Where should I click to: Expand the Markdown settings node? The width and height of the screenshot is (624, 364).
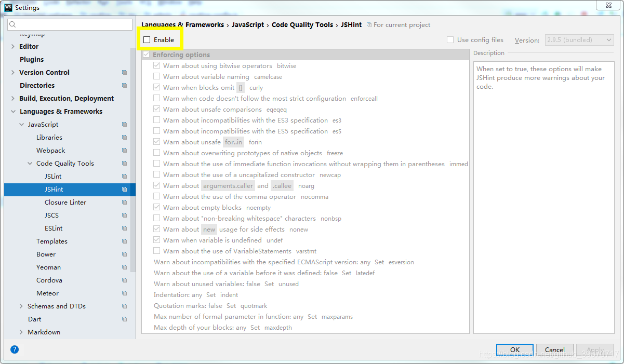pyautogui.click(x=21, y=332)
